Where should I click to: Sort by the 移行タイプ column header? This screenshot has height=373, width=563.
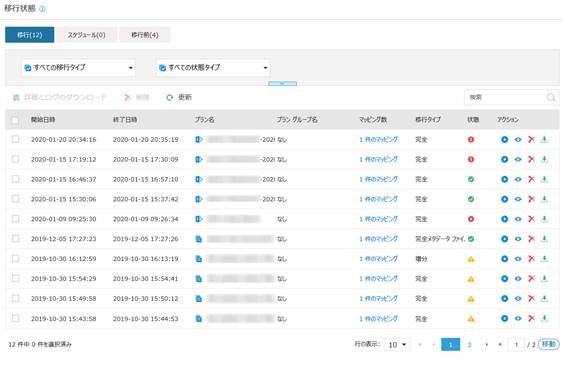(x=428, y=120)
